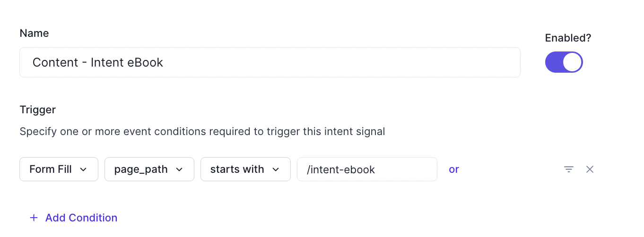This screenshot has height=237, width=644.
Task: Expand the "starts with" operator dropdown
Action: tap(245, 169)
